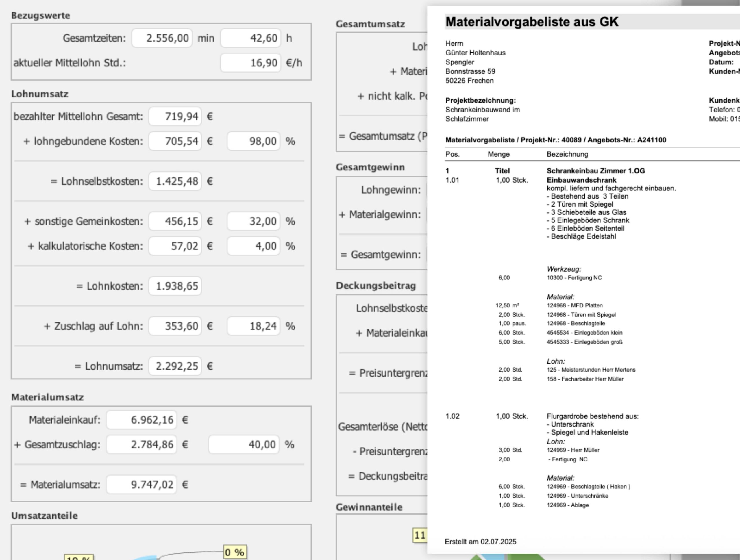Click material line 124968 - MFD Platten
Image resolution: width=740 pixels, height=560 pixels.
click(x=575, y=306)
